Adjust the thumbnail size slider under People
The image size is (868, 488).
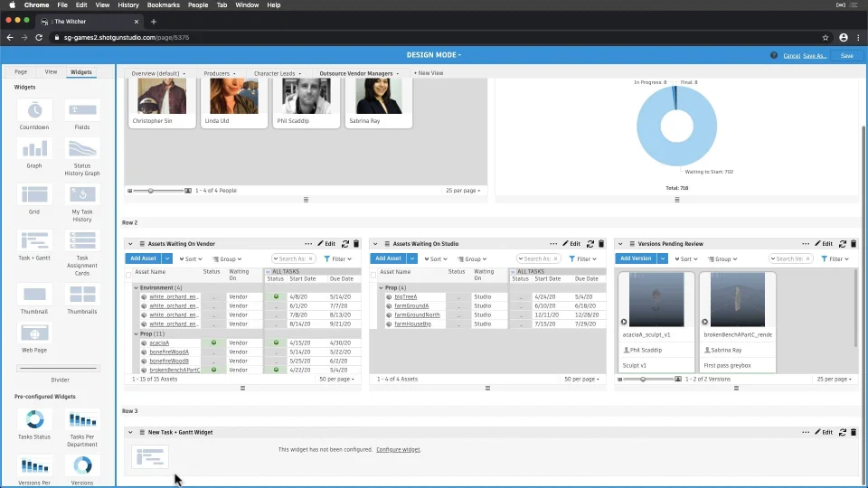tap(151, 191)
